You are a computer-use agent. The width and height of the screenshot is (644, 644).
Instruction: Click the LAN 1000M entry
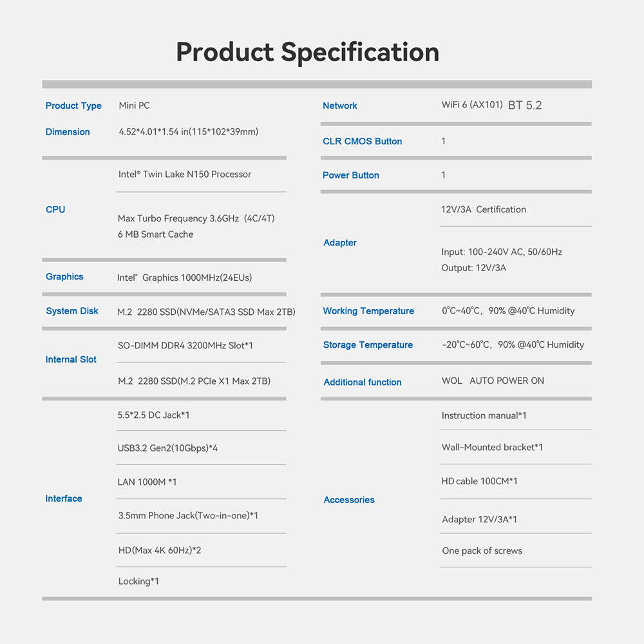pos(147,482)
